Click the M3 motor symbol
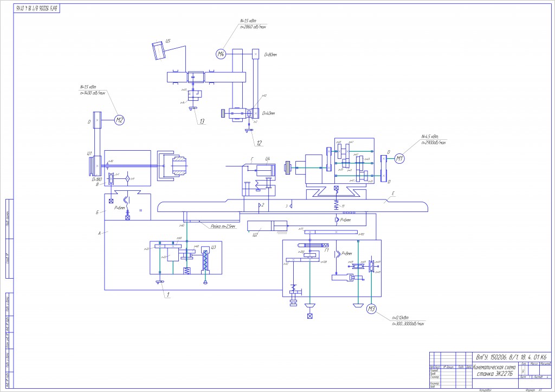The image size is (555, 392). point(371,309)
